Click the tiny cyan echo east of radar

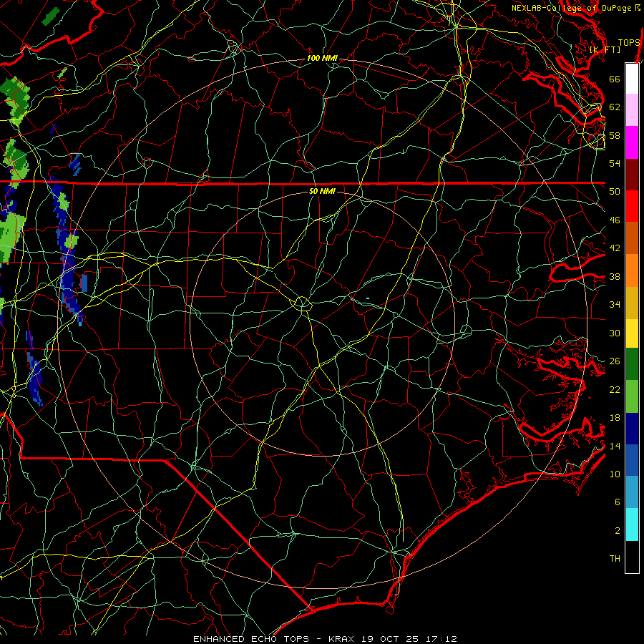[368, 298]
